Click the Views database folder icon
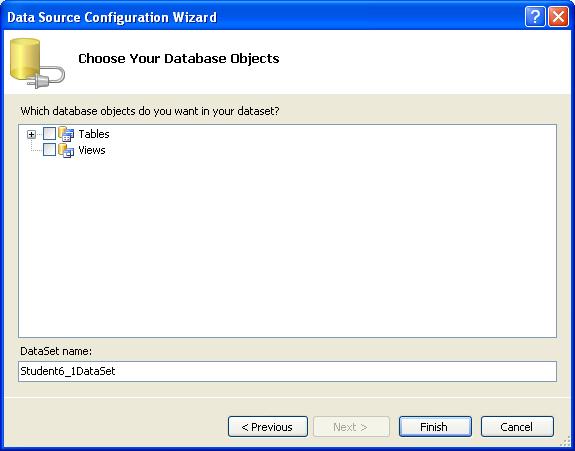 tap(66, 150)
